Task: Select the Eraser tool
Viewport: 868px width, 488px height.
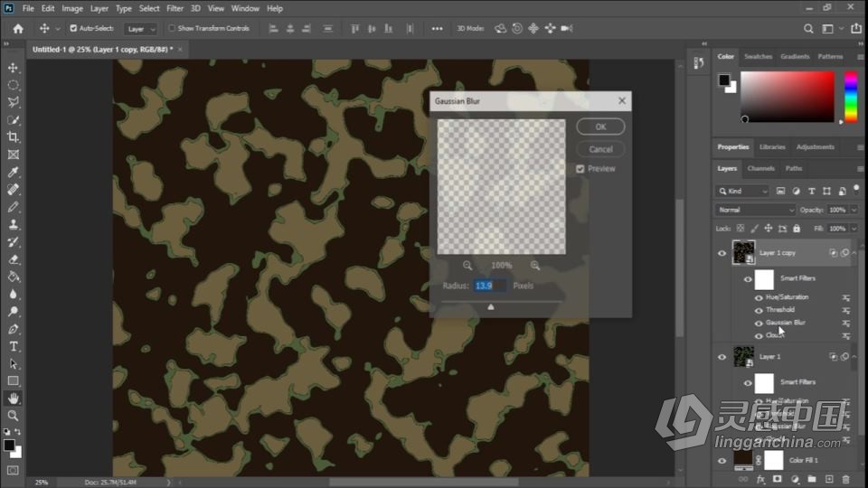Action: [x=14, y=259]
